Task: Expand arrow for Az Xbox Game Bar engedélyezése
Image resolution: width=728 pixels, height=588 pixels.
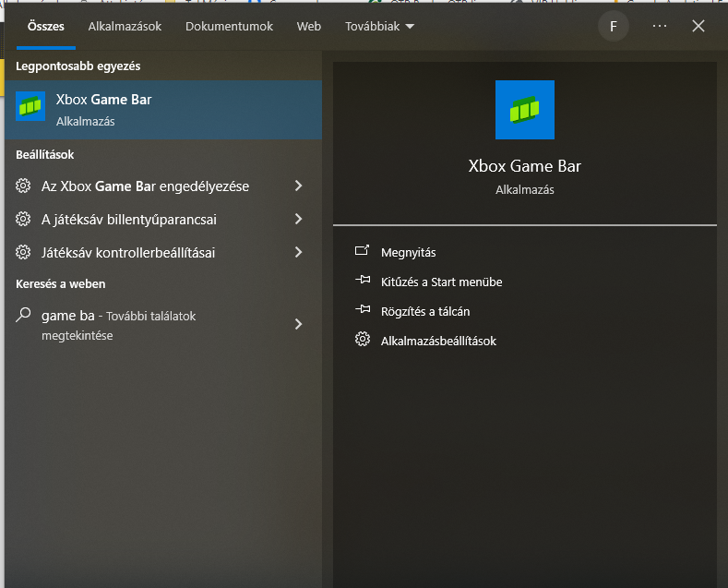Action: tap(299, 186)
